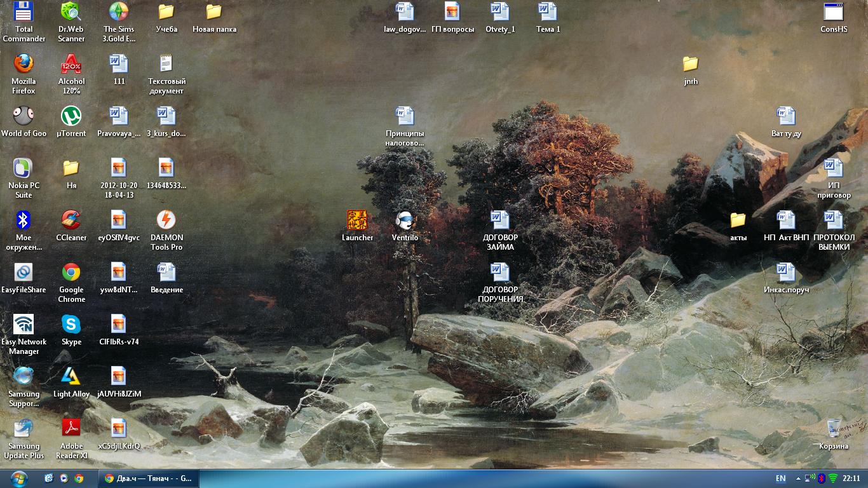
Task: Select the ConsHS desktop icon
Action: (834, 17)
